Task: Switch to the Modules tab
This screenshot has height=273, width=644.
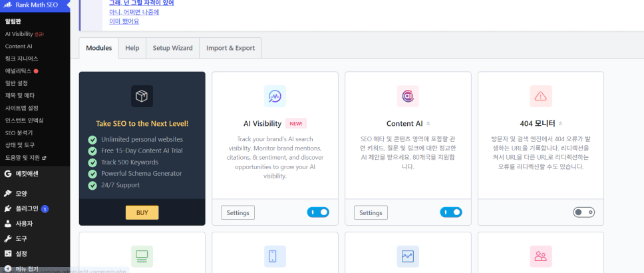Action: (x=98, y=48)
